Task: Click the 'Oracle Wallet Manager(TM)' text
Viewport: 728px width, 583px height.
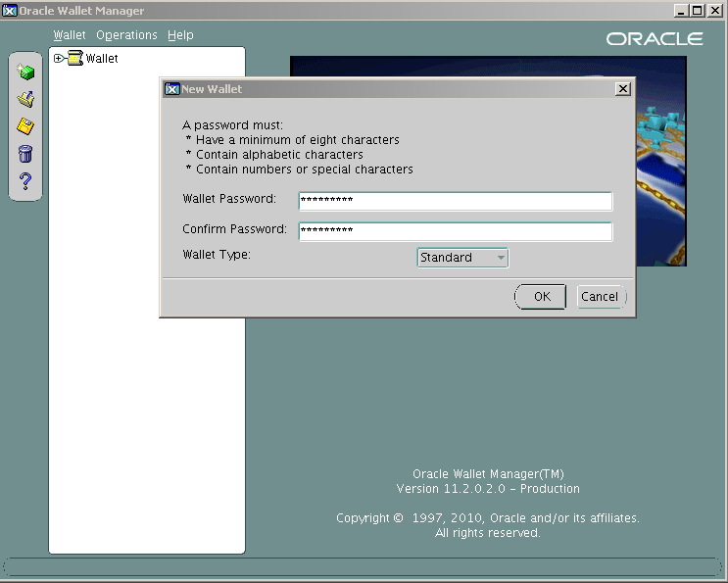Action: tap(488, 474)
